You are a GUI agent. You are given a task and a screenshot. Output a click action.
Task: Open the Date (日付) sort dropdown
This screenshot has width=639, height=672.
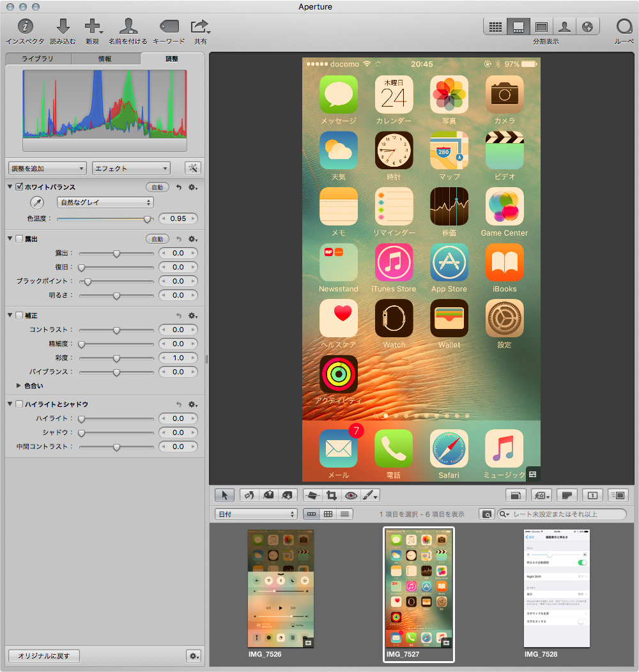click(256, 514)
